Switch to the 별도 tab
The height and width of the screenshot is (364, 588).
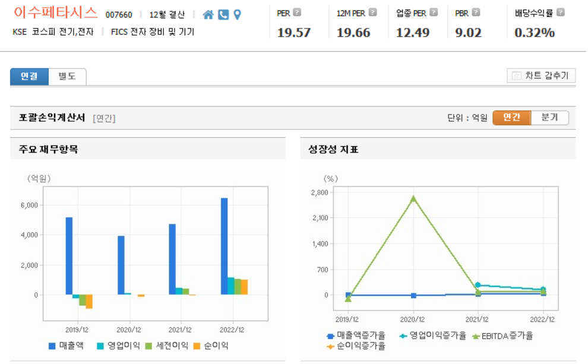67,77
